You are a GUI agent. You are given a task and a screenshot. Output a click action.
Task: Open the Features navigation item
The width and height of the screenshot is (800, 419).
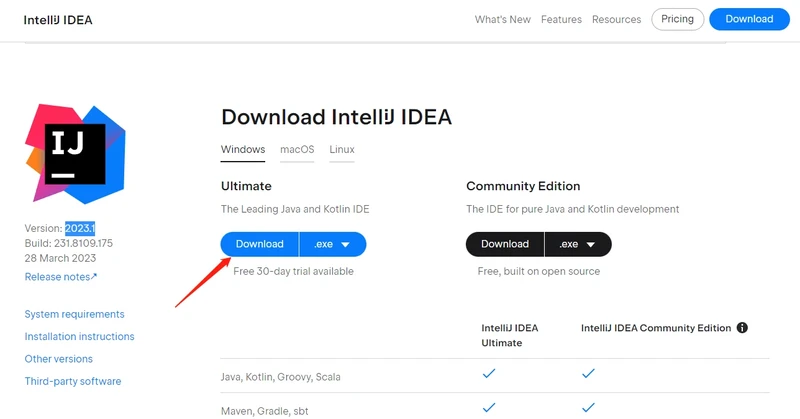pyautogui.click(x=561, y=19)
